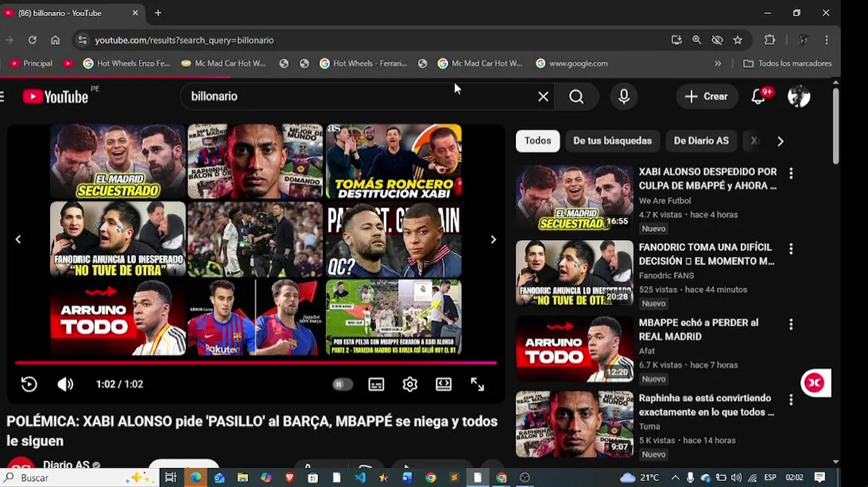Show hidden system tray icons
This screenshot has width=868, height=487.
click(675, 478)
